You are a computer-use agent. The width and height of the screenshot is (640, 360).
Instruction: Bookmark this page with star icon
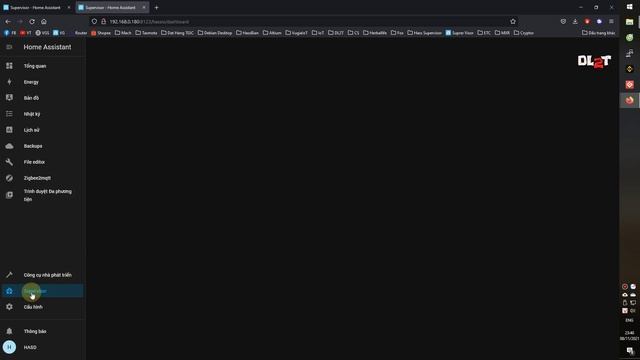pyautogui.click(x=513, y=21)
